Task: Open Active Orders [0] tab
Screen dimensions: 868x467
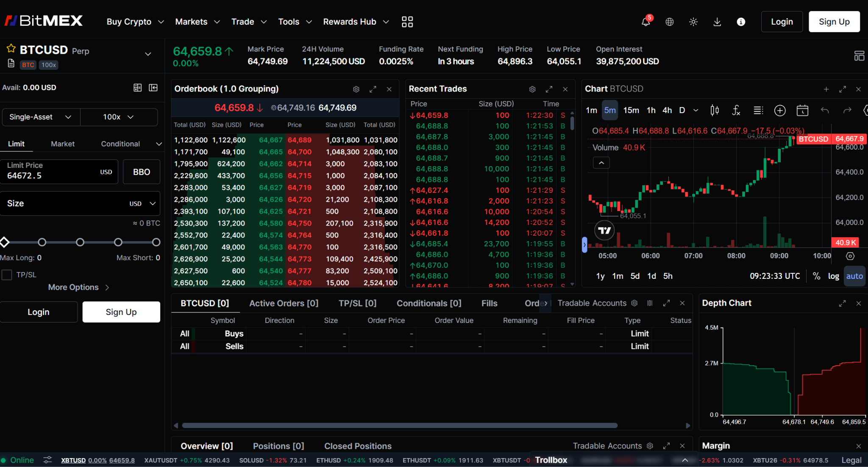Action: coord(284,303)
